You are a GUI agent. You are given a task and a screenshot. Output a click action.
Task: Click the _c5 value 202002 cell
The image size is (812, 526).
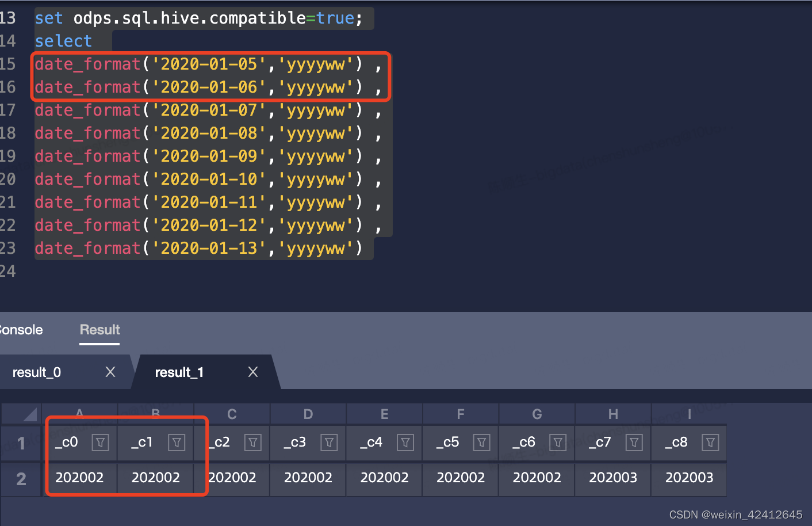click(461, 478)
